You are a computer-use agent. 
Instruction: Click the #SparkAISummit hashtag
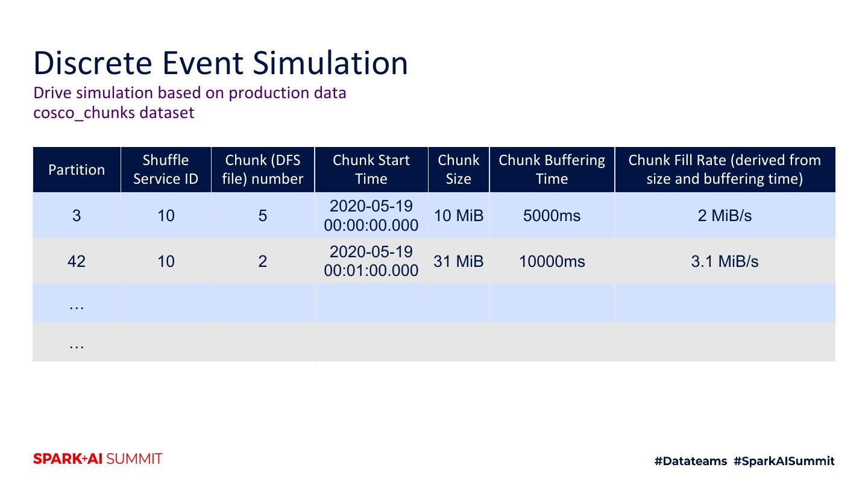[x=784, y=461]
